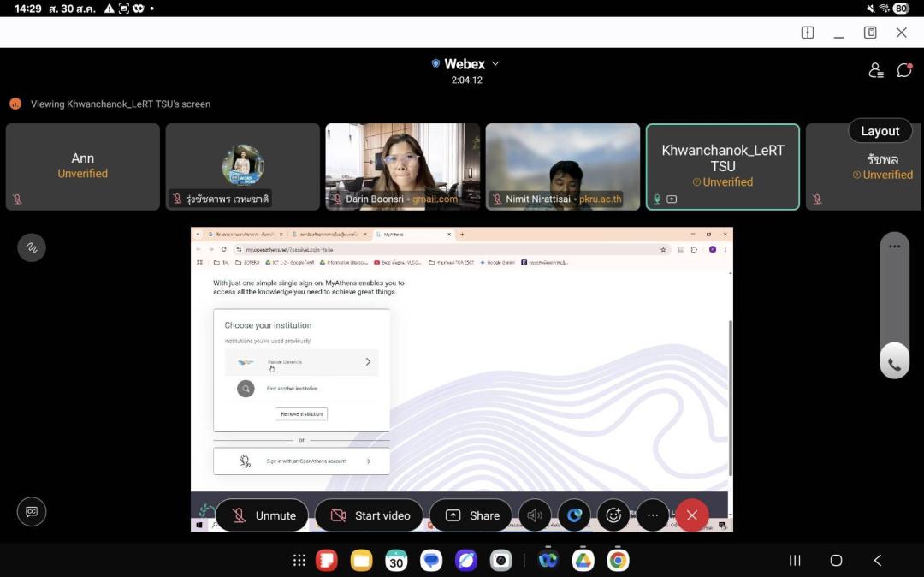Expand the side panel ellipsis handle
Viewport: 924px width, 577px height.
894,247
